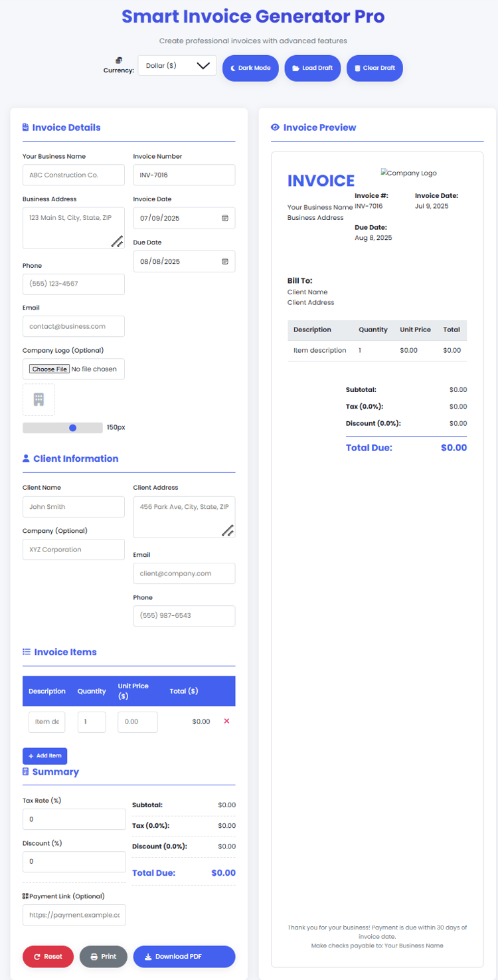Click the Download PDF button

pos(185,957)
